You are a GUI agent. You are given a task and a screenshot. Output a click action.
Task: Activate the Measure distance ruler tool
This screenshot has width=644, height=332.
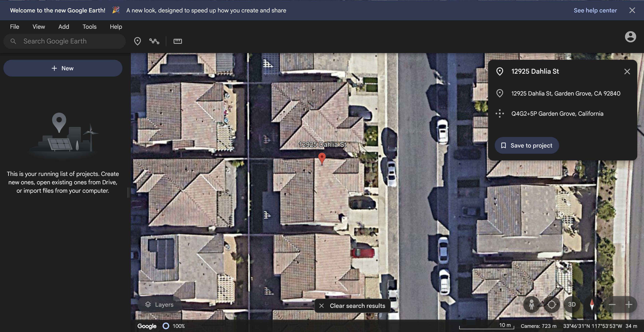tap(178, 41)
